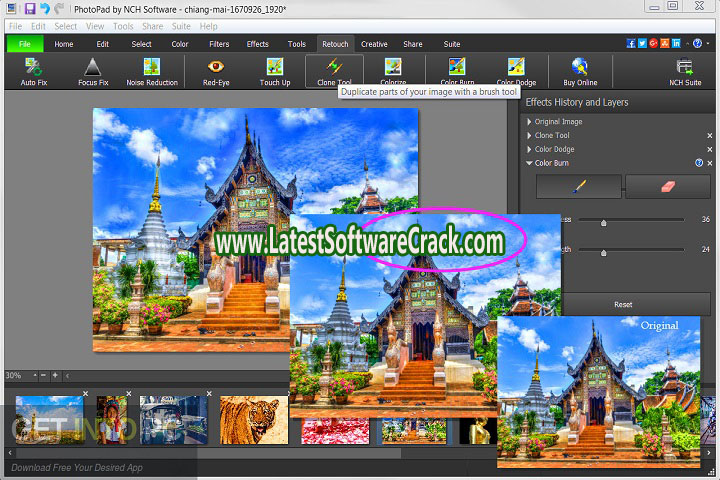
Task: Select the Color Dodge tool
Action: tap(516, 71)
